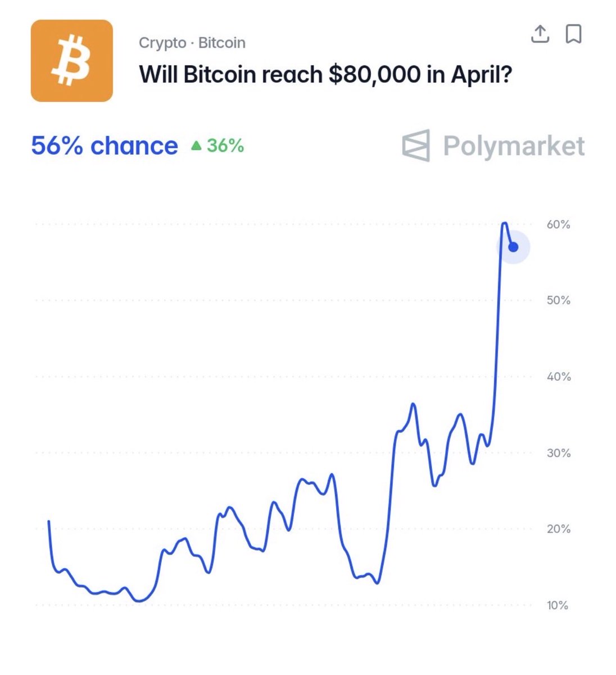The height and width of the screenshot is (675, 616).
Task: Click the Polymarket logo symbol
Action: coord(416,146)
